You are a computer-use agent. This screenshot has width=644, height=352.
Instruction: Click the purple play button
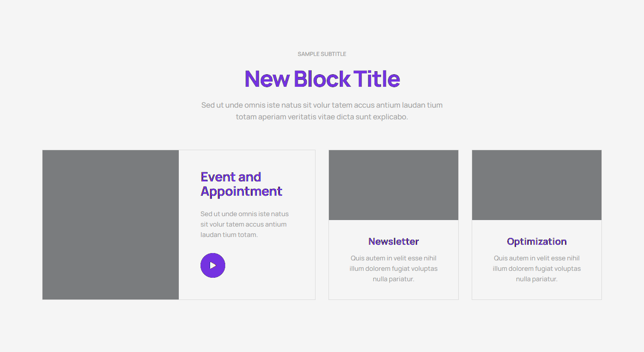pyautogui.click(x=213, y=265)
